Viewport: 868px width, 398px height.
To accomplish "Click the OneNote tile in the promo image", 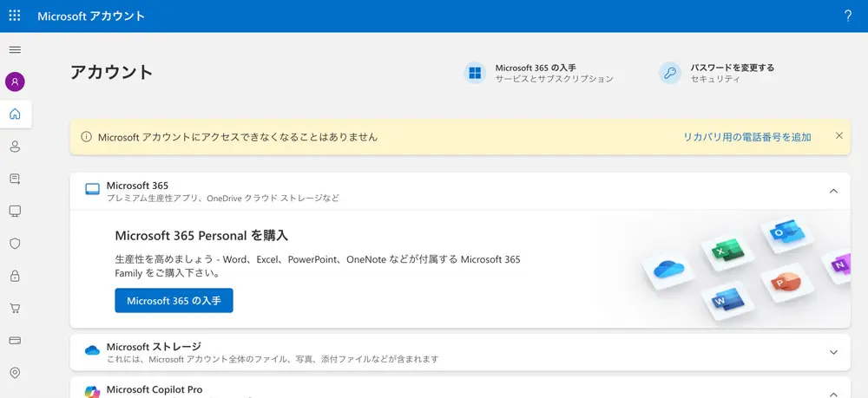I will 838,266.
